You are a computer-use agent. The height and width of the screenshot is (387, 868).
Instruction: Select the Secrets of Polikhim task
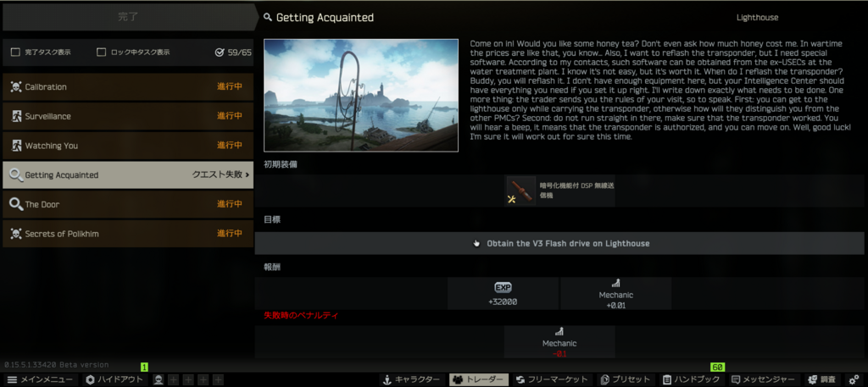[128, 234]
